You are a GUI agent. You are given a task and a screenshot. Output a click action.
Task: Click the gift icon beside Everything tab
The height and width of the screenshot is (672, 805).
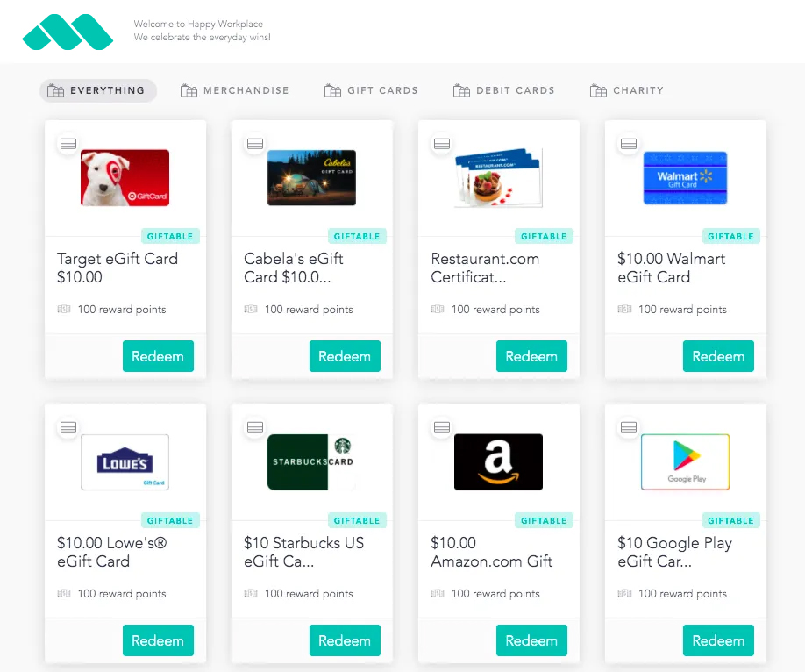pos(55,91)
